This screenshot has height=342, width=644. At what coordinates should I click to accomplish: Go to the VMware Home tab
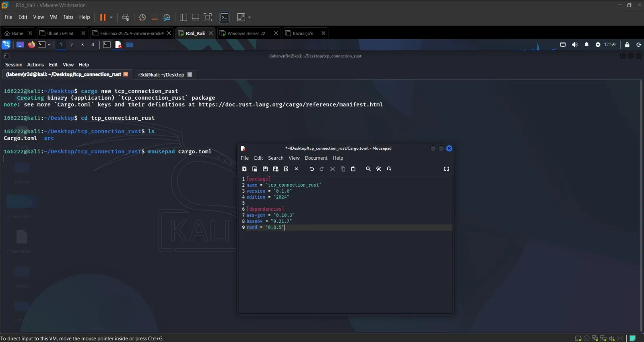tap(17, 33)
